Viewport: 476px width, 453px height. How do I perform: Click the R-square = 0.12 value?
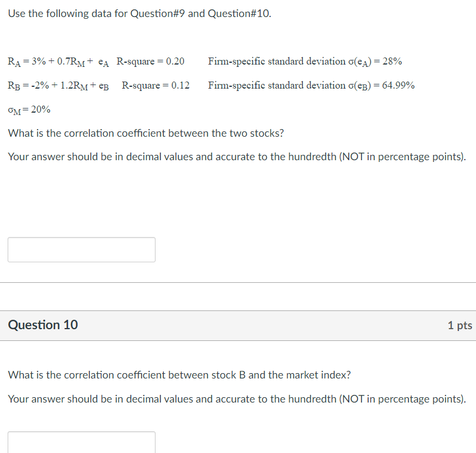click(156, 85)
